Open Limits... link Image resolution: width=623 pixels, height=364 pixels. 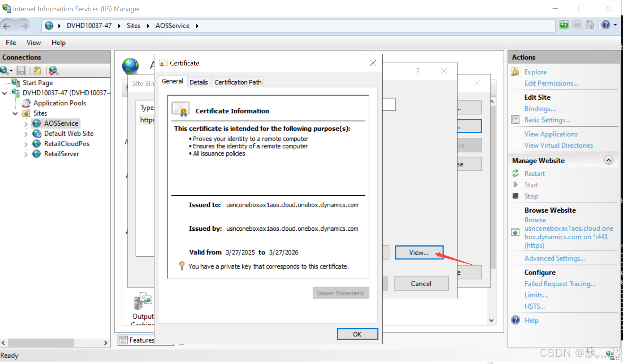tap(536, 295)
